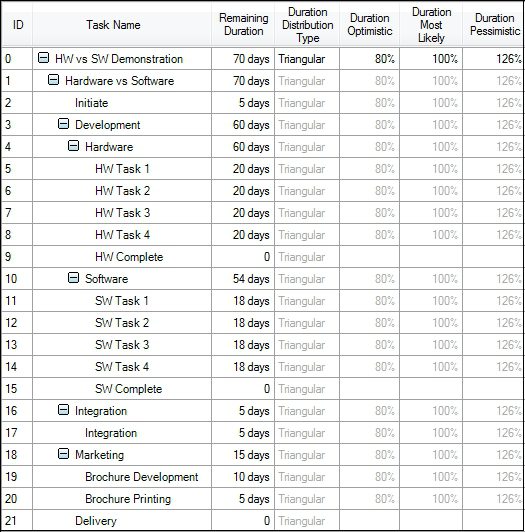The width and height of the screenshot is (525, 532).
Task: Select the SW Complete milestone task
Action: click(x=128, y=389)
